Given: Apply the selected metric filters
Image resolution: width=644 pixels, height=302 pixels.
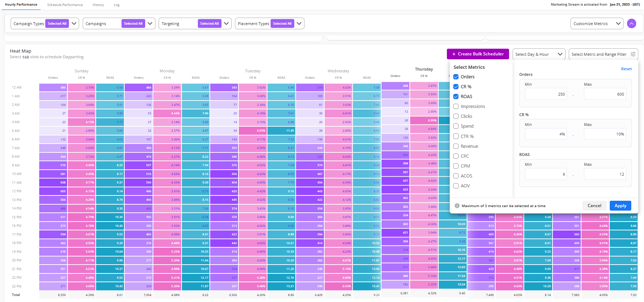Looking at the screenshot, I should click(x=620, y=206).
